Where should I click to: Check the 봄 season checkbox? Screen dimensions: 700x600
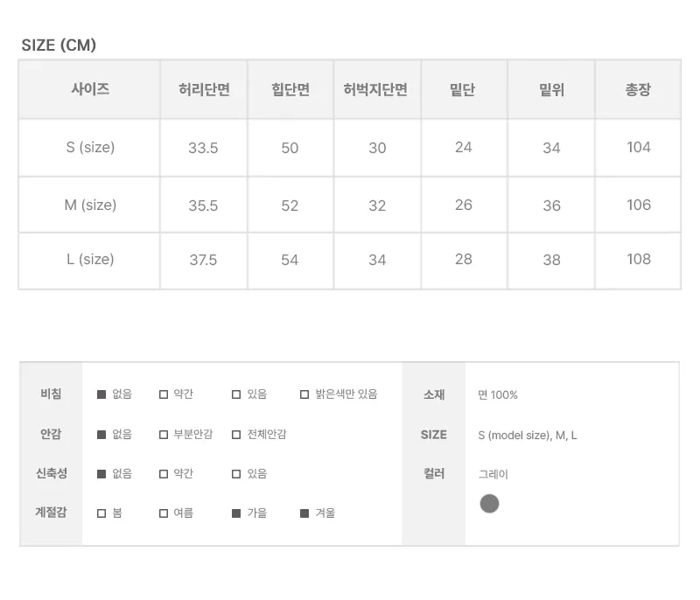(101, 513)
